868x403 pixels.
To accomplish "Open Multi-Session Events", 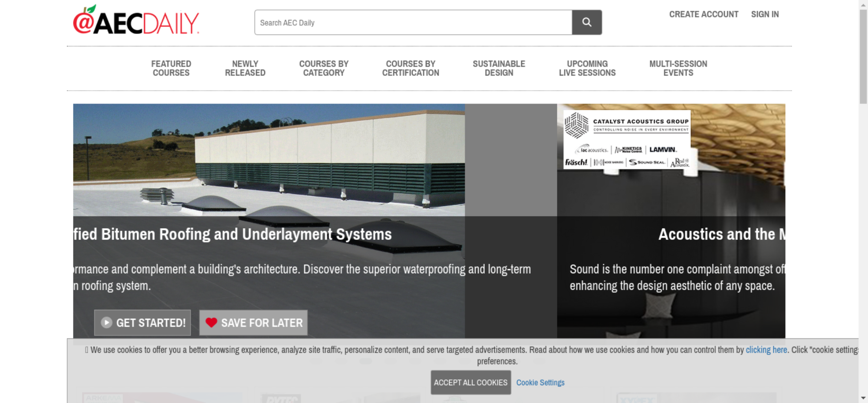I will tap(678, 69).
